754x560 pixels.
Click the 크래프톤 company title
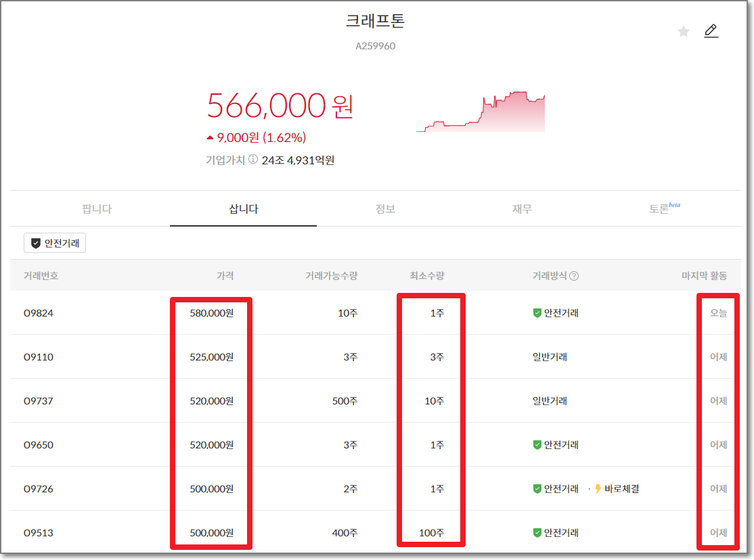point(375,21)
